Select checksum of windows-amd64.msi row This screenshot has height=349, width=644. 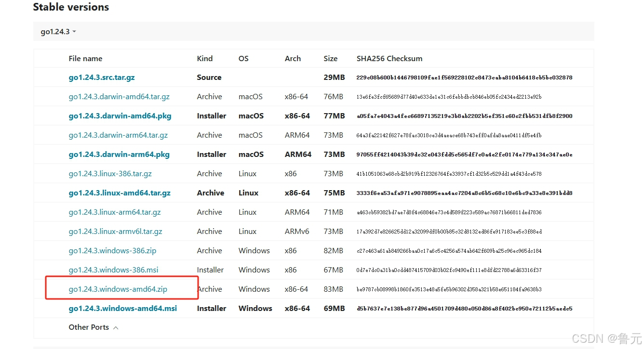[464, 309]
